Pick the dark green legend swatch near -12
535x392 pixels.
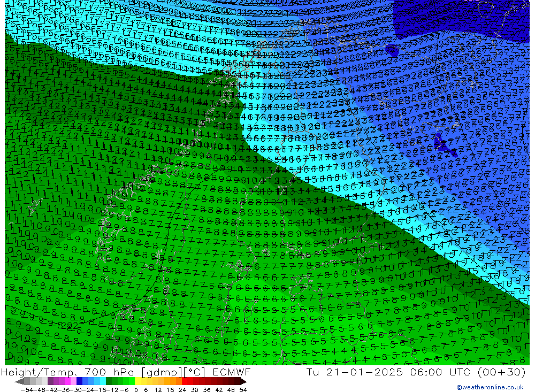point(109,381)
